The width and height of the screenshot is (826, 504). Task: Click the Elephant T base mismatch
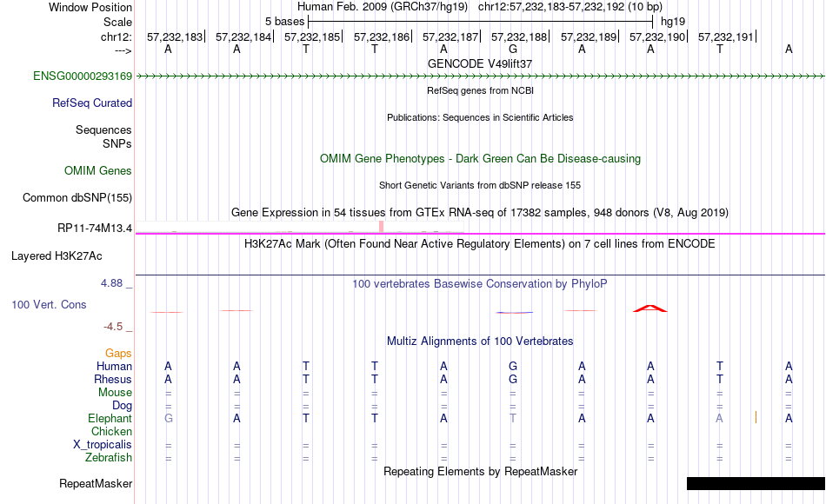click(x=513, y=419)
